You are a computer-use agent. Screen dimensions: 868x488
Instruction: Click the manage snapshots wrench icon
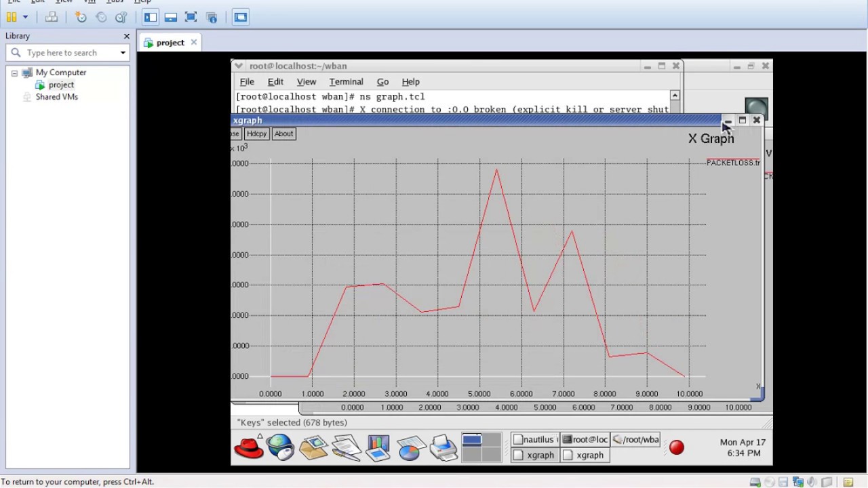[121, 17]
